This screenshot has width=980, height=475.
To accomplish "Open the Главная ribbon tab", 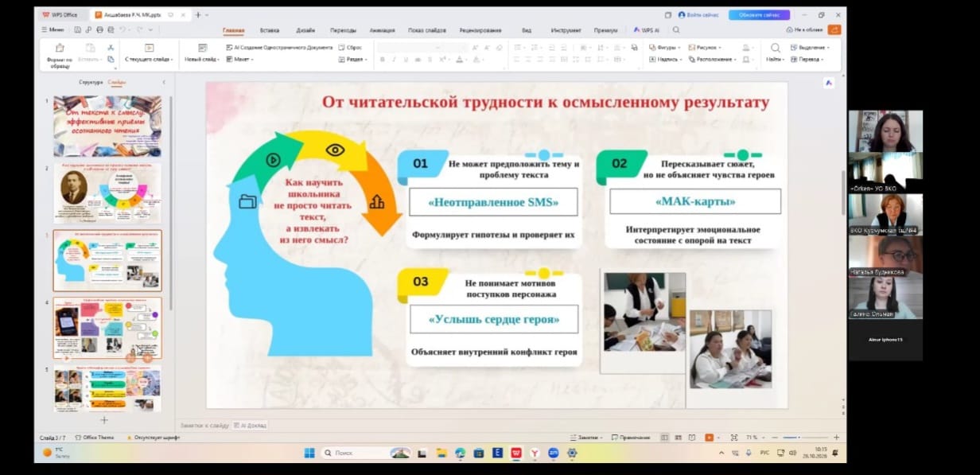I will click(x=234, y=30).
